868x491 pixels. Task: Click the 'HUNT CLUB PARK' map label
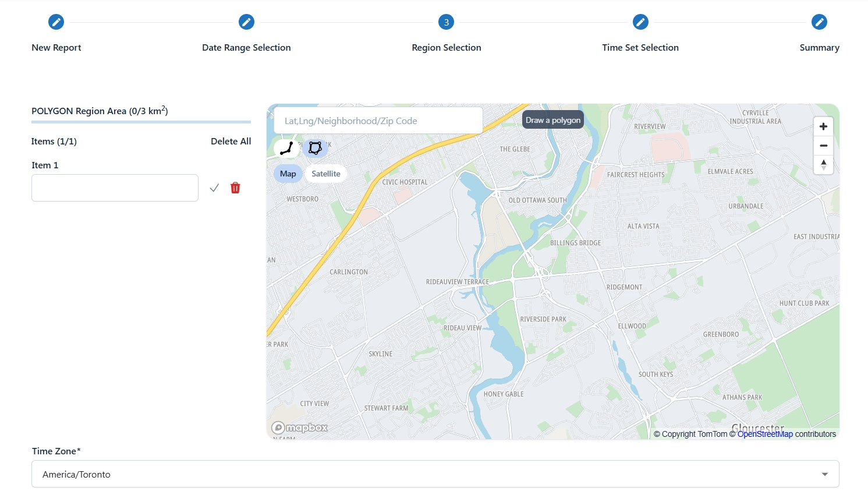[x=805, y=303]
